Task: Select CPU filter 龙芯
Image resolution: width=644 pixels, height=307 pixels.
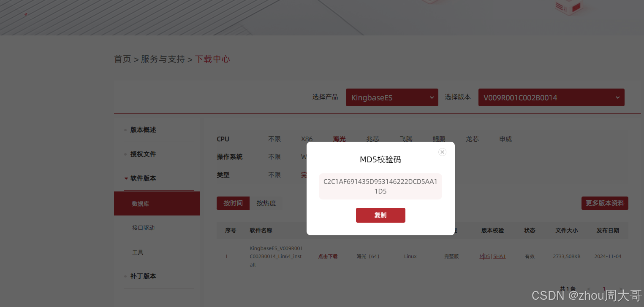Action: (473, 139)
